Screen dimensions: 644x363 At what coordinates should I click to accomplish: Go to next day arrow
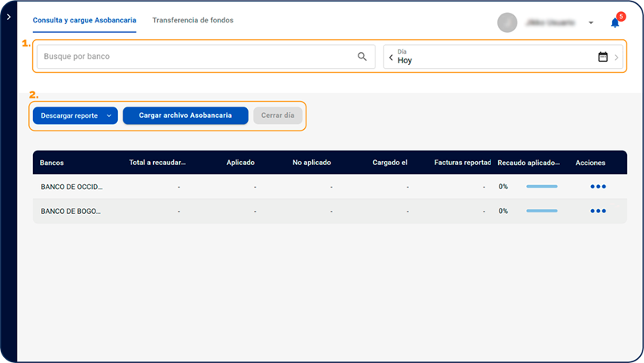(x=617, y=58)
